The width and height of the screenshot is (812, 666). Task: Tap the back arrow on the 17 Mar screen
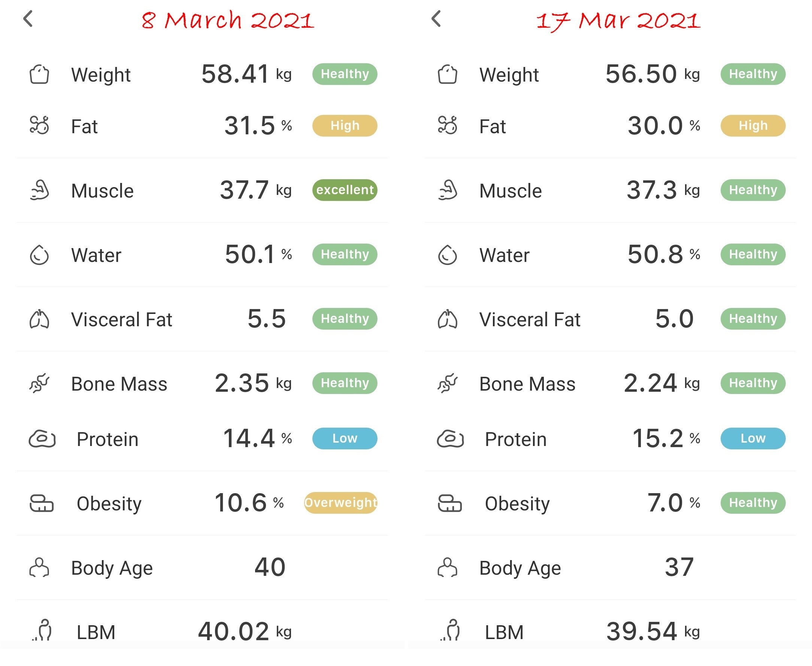pyautogui.click(x=436, y=18)
